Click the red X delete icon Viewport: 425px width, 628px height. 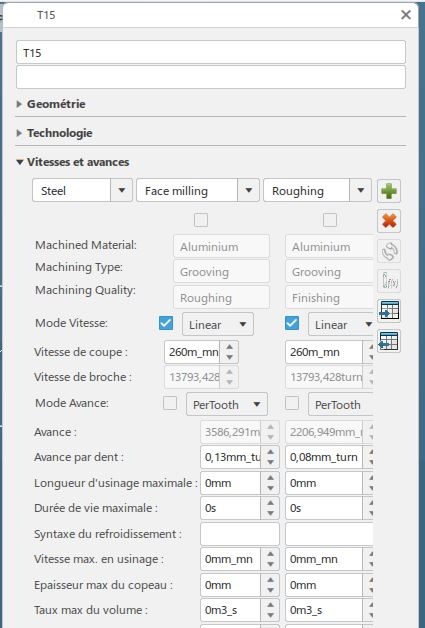[x=389, y=221]
